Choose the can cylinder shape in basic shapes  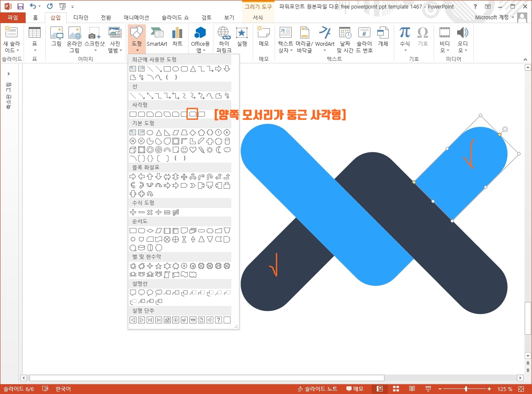pyautogui.click(x=227, y=141)
